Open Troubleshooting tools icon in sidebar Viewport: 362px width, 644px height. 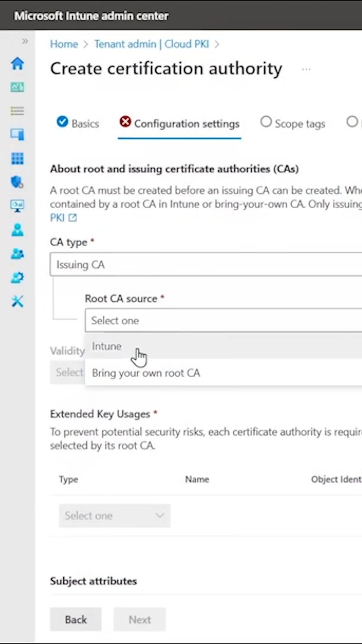click(x=17, y=301)
